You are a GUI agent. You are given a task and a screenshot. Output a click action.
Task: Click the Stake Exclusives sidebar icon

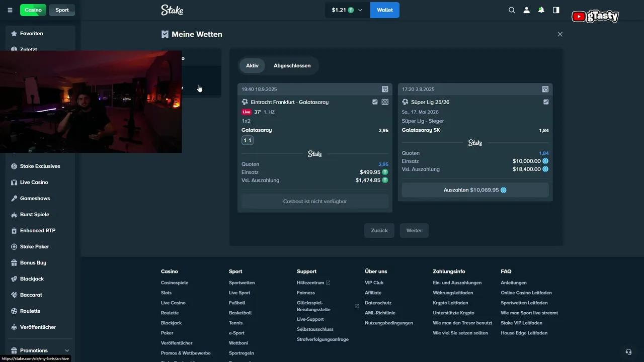tap(14, 166)
